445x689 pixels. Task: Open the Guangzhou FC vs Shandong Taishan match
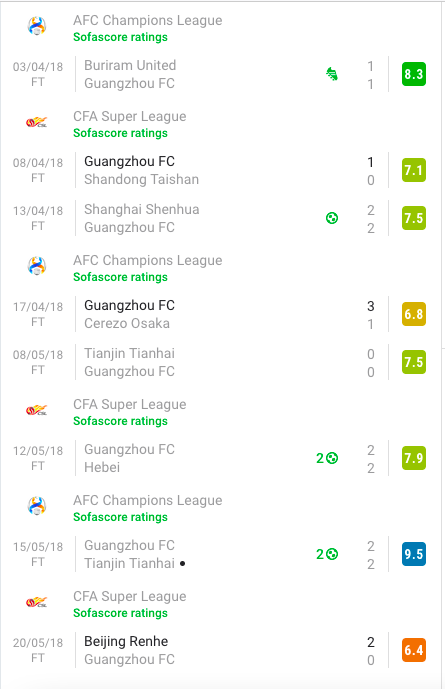point(220,170)
